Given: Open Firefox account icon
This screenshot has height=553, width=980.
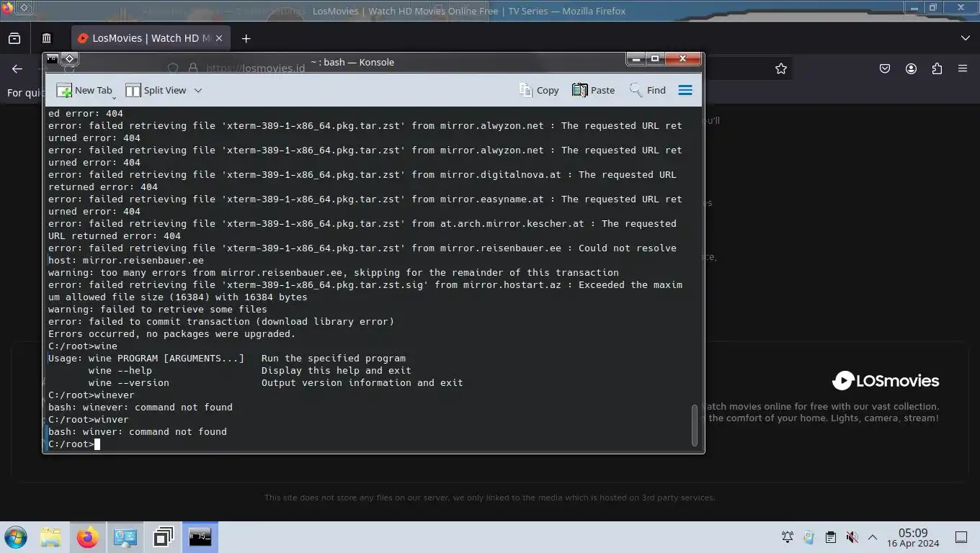Looking at the screenshot, I should point(911,68).
